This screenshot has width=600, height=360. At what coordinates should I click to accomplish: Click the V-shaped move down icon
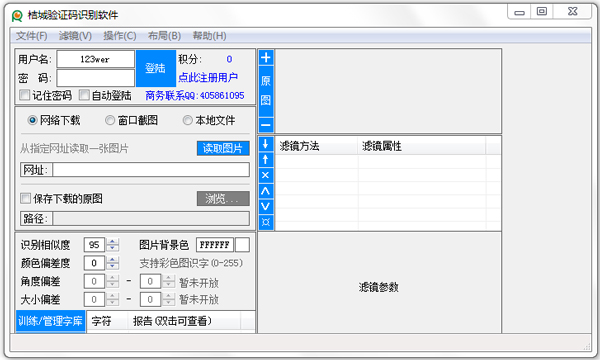tap(266, 207)
